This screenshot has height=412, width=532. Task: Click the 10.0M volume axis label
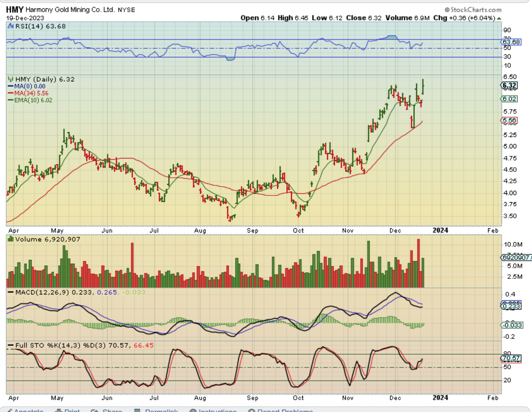[513, 244]
